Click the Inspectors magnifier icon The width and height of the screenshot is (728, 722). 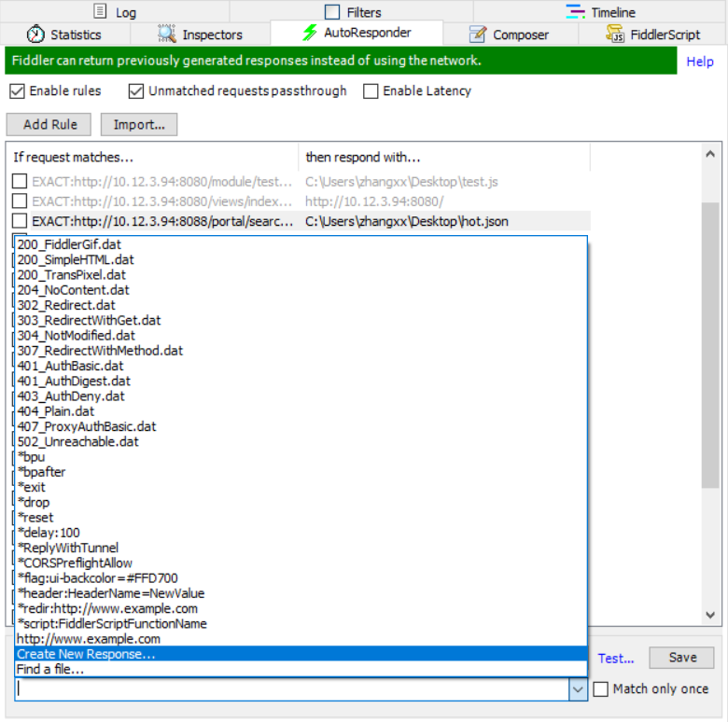click(167, 34)
